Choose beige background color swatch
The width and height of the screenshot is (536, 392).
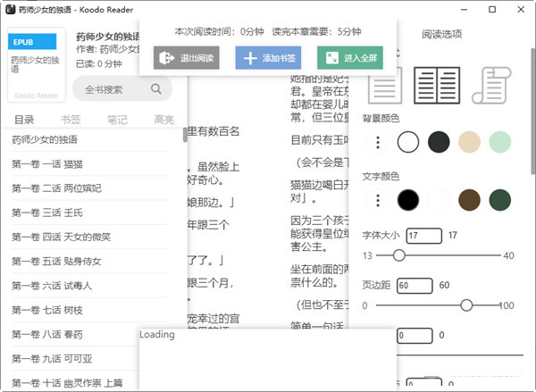coord(469,142)
